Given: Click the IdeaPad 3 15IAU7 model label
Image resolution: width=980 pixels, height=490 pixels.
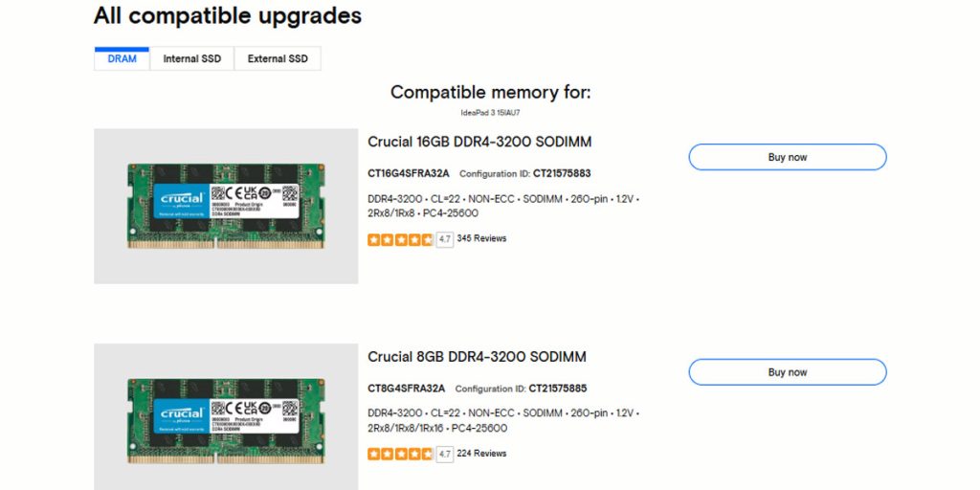Looking at the screenshot, I should point(490,113).
